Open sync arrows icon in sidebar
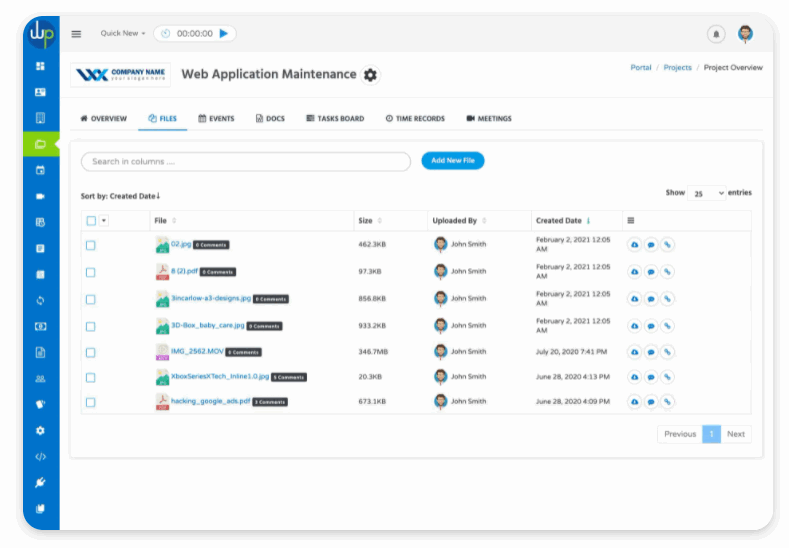Image resolution: width=789 pixels, height=548 pixels. click(40, 300)
